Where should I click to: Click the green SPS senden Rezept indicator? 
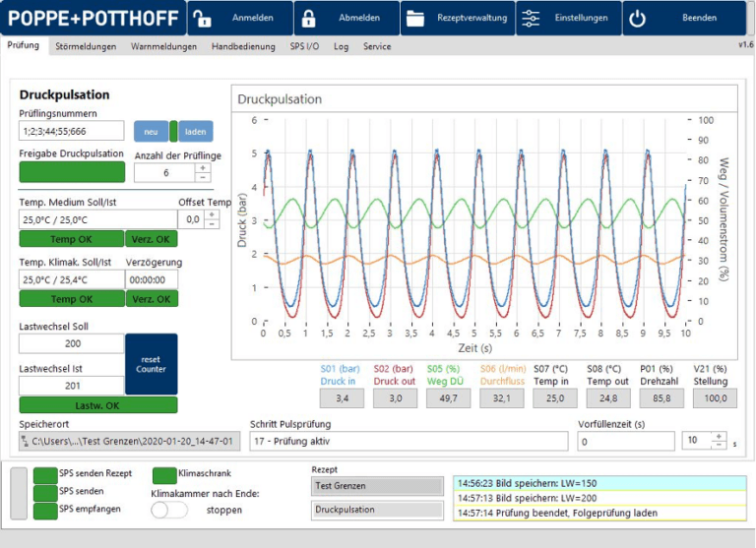45,475
